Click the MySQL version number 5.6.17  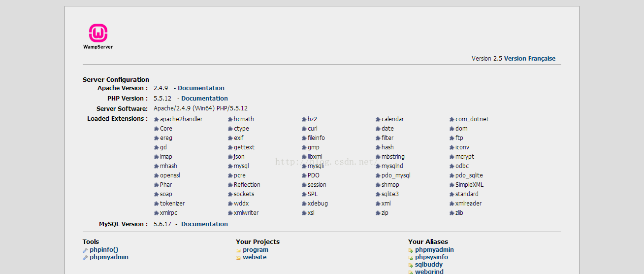162,224
